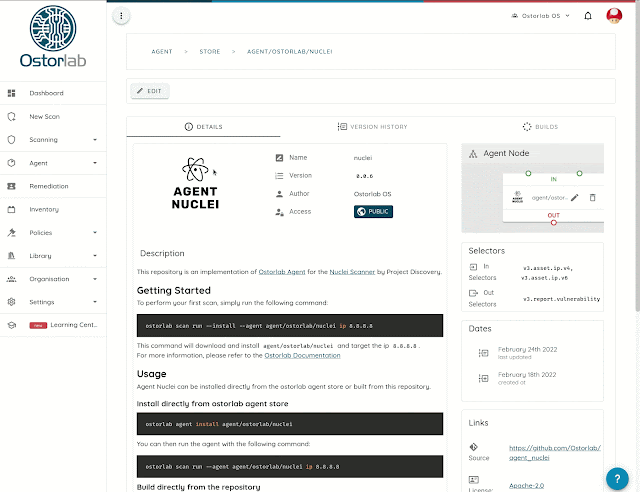
Task: Click the version 0.0.6 value
Action: point(364,176)
